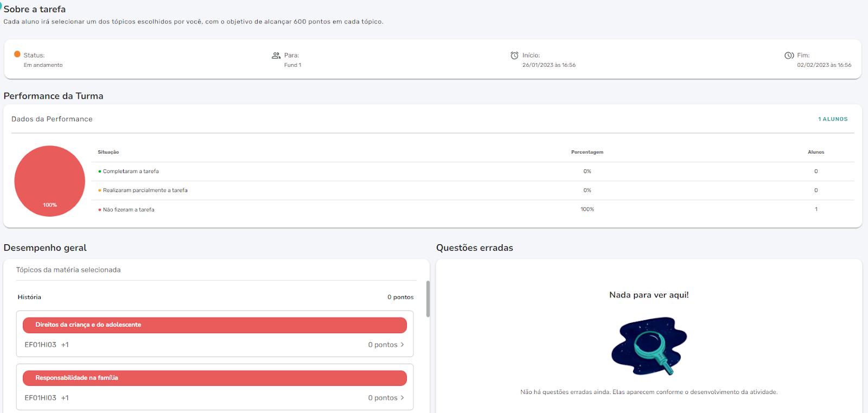This screenshot has width=868, height=413.
Task: Click the Situação column header
Action: pyautogui.click(x=108, y=152)
